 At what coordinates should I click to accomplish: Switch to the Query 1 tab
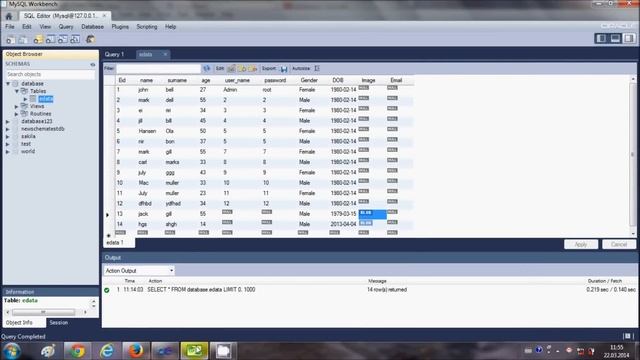click(x=114, y=54)
